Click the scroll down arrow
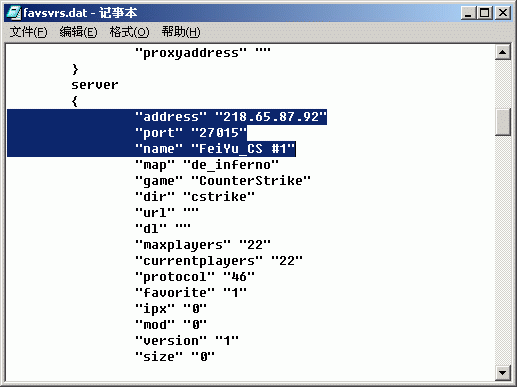Screen dimensions: 517x387 [503, 372]
